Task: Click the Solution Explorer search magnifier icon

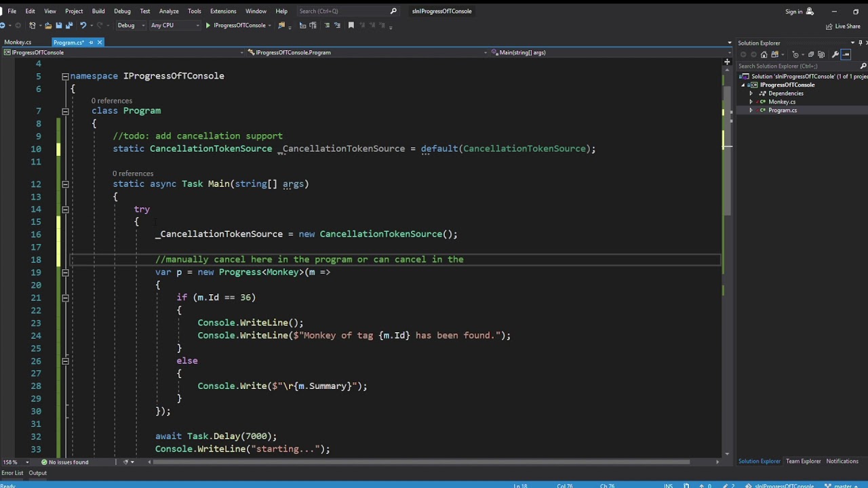Action: coord(863,66)
